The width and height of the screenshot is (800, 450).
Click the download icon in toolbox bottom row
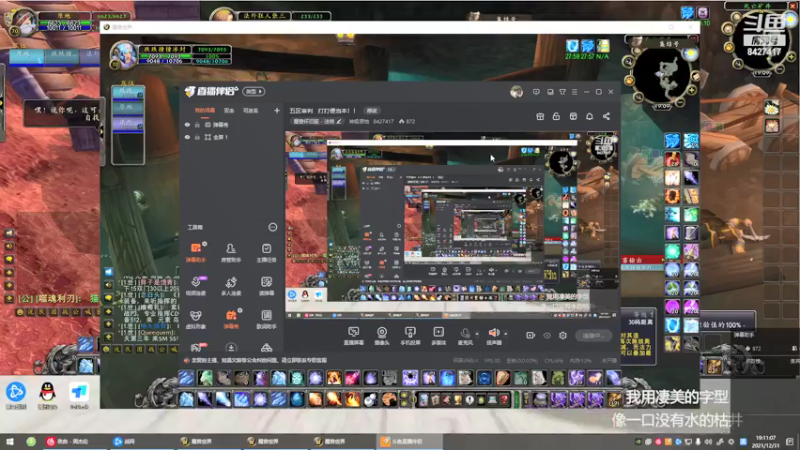pos(231,348)
